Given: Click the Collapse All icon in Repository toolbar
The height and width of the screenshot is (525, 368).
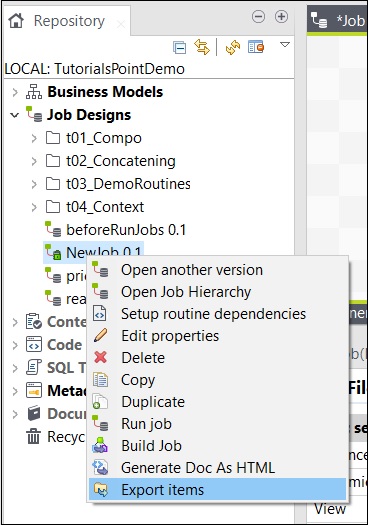Looking at the screenshot, I should (179, 47).
